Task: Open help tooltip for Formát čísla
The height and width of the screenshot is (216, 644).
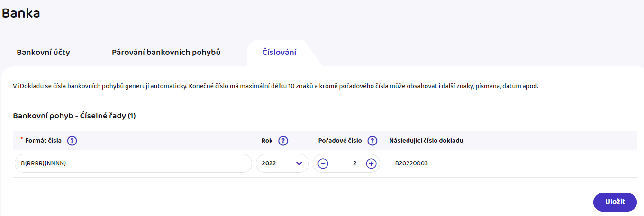Action: click(x=72, y=141)
